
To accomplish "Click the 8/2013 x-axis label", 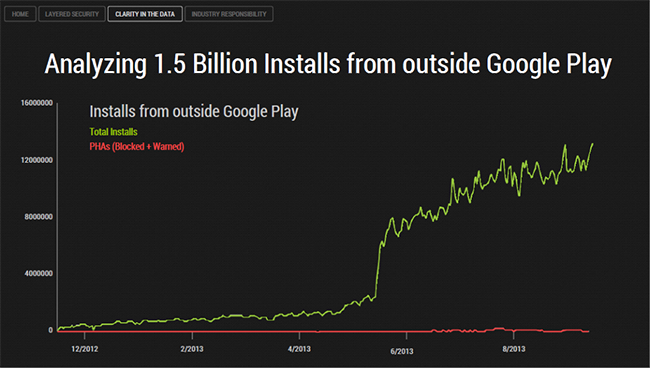I will click(x=514, y=349).
